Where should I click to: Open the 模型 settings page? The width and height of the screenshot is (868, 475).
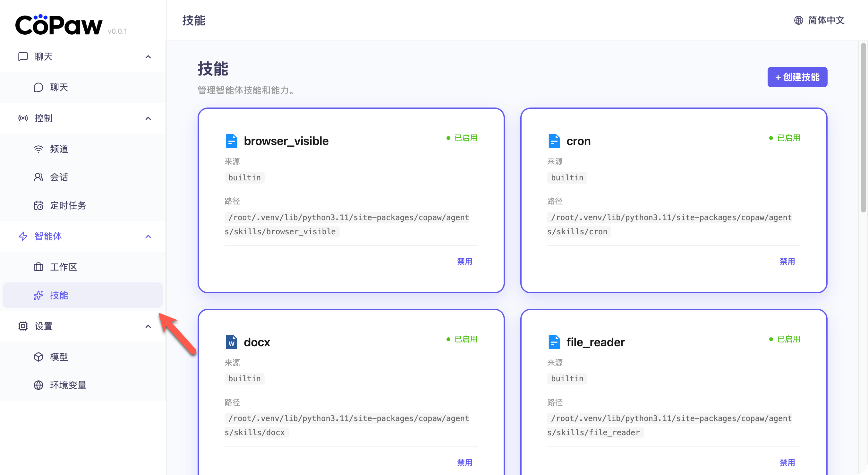click(x=59, y=357)
